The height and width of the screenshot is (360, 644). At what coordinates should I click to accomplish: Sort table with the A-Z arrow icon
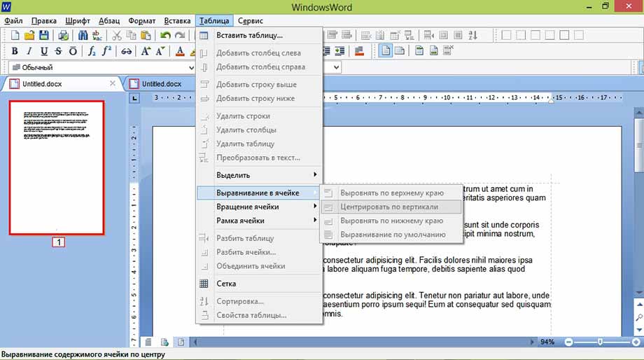coord(472,35)
